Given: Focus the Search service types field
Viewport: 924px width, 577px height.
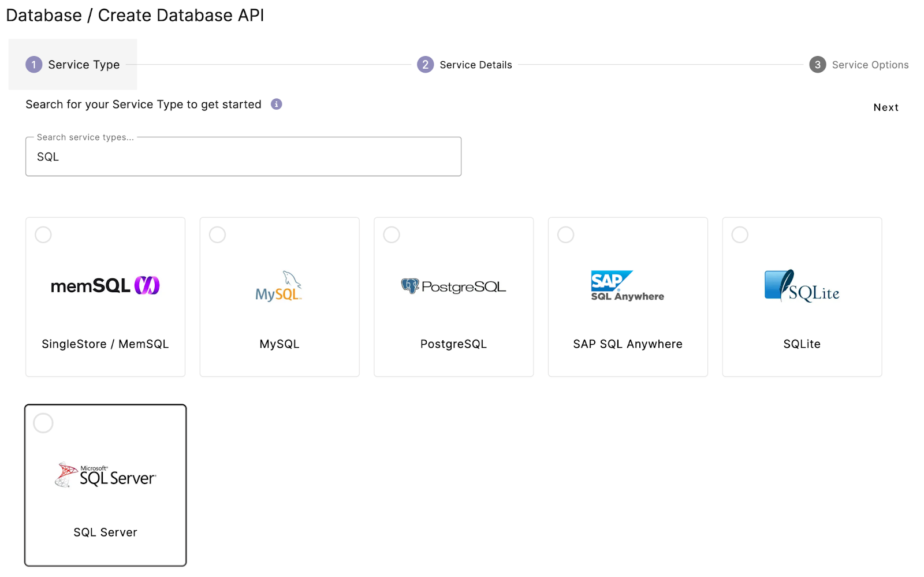Looking at the screenshot, I should [x=243, y=157].
